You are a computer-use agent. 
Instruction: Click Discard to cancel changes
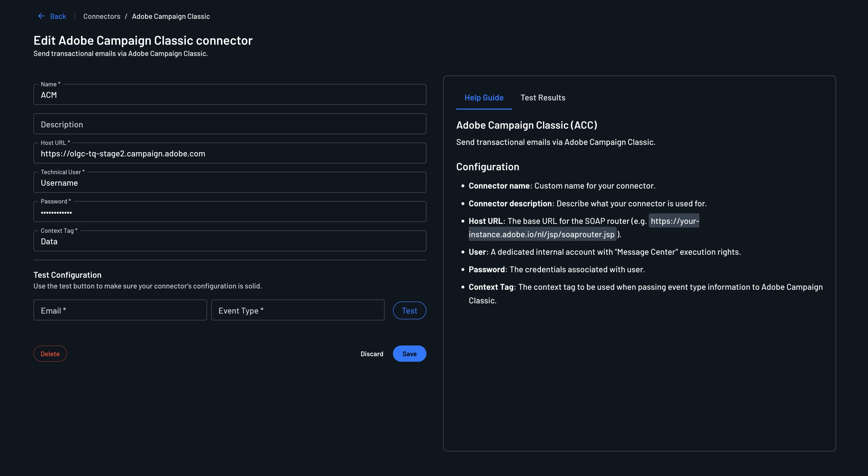[372, 354]
